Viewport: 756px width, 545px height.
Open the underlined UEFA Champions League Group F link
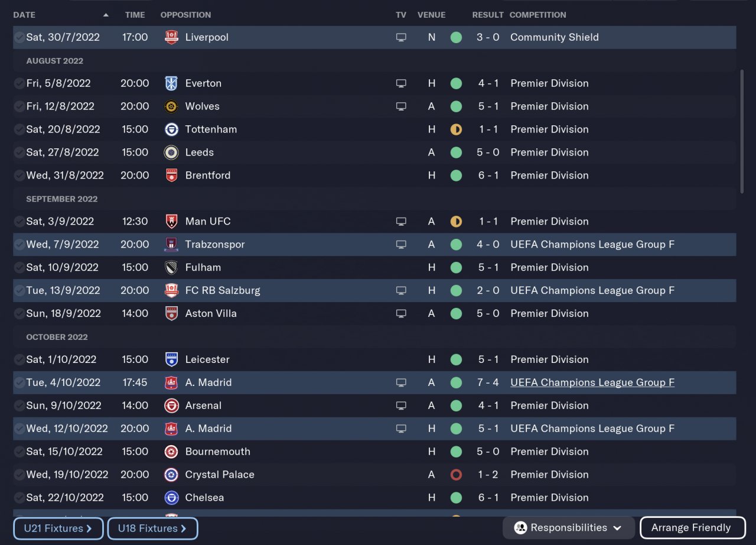pyautogui.click(x=592, y=382)
